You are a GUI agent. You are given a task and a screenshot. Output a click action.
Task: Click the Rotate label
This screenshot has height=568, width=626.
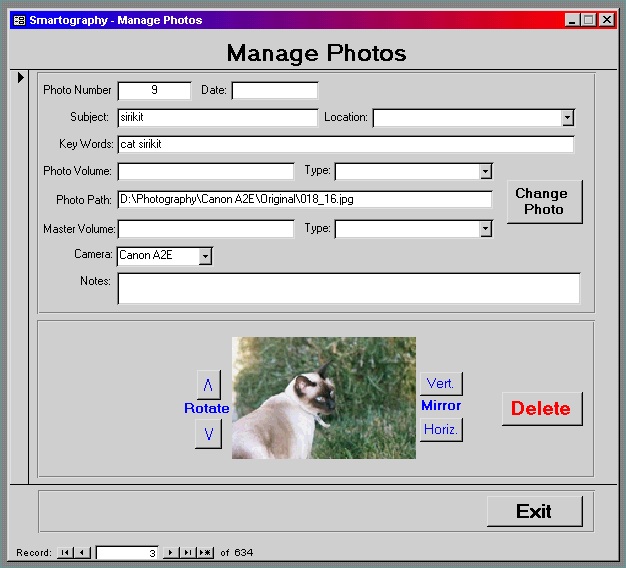click(x=206, y=408)
